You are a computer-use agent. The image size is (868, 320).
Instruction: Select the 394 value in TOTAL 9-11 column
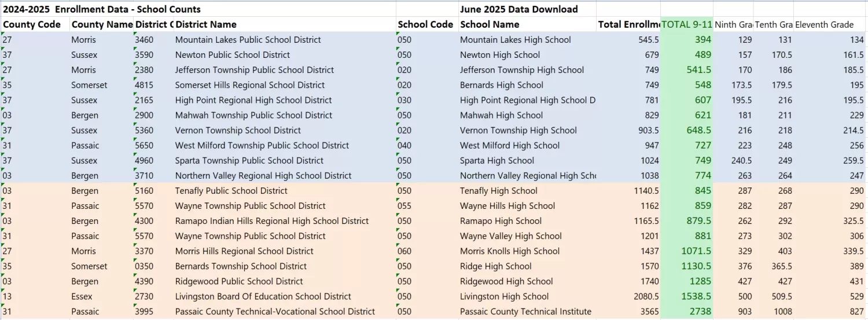(686, 40)
